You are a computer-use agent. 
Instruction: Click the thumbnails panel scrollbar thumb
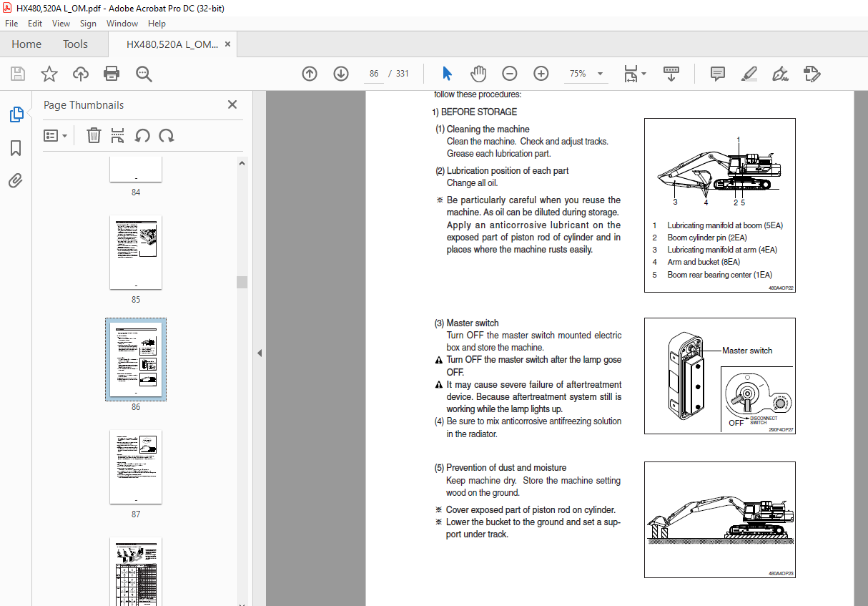(242, 282)
